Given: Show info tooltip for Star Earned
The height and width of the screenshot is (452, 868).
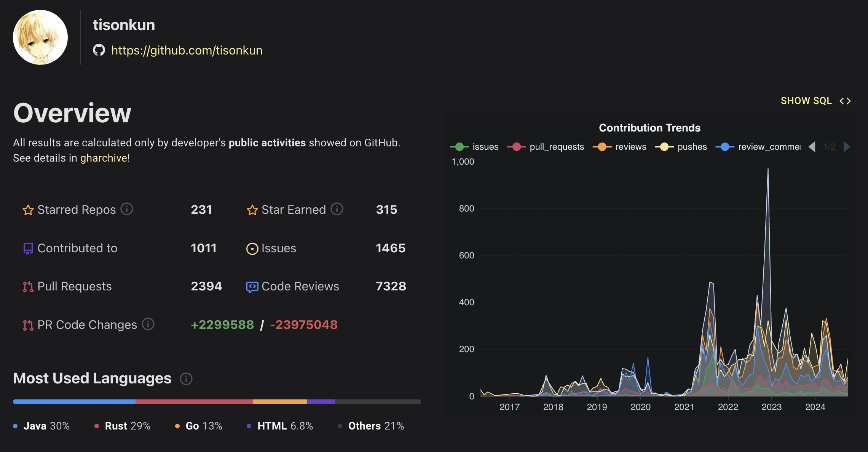Looking at the screenshot, I should (337, 209).
